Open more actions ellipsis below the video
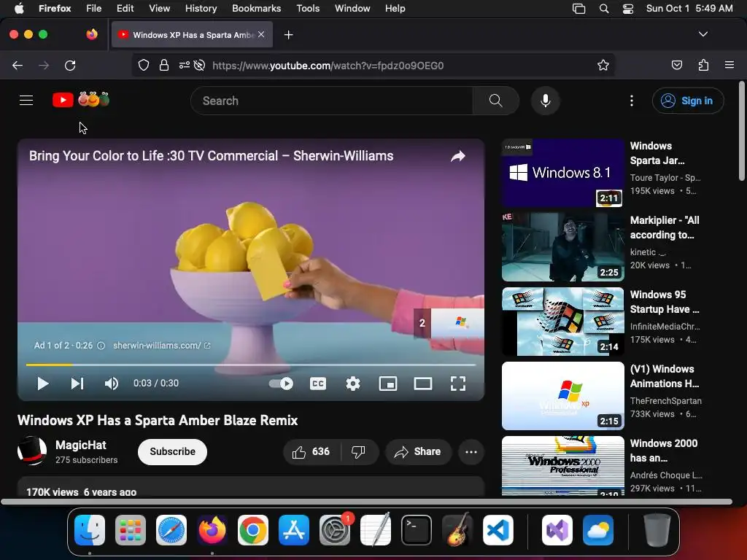747x560 pixels. [x=471, y=452]
